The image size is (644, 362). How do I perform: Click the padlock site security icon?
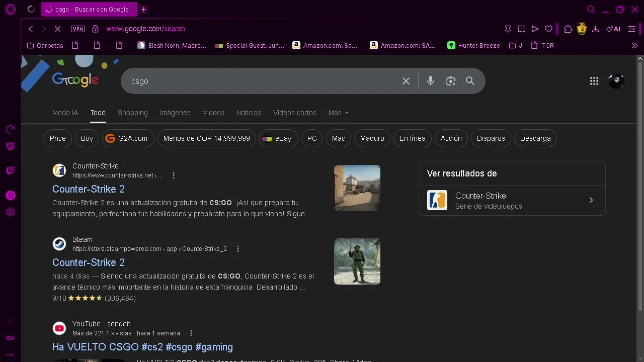coord(96,29)
